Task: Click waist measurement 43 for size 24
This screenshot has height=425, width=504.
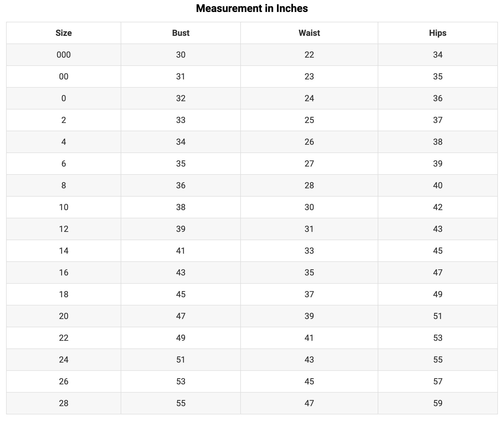Action: pyautogui.click(x=309, y=360)
